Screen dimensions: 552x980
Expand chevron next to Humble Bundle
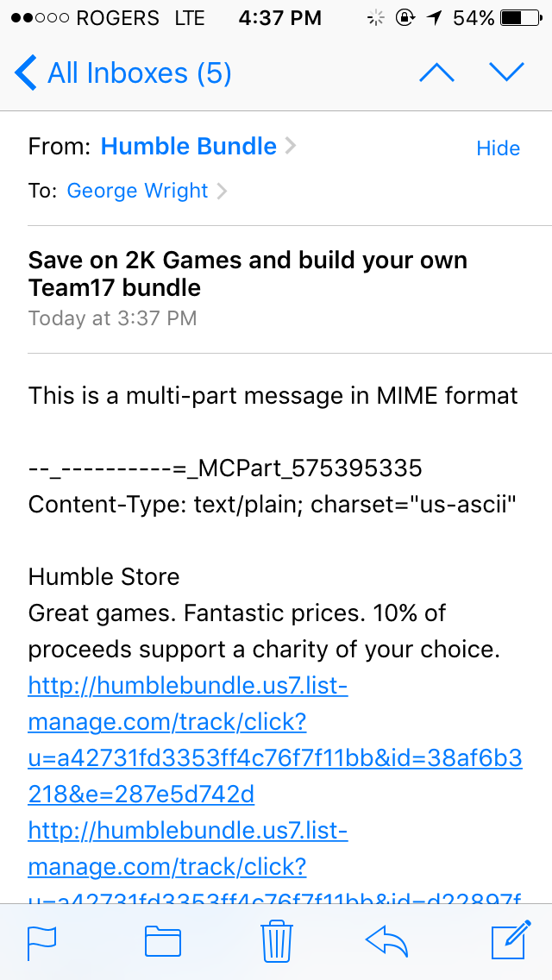[291, 147]
